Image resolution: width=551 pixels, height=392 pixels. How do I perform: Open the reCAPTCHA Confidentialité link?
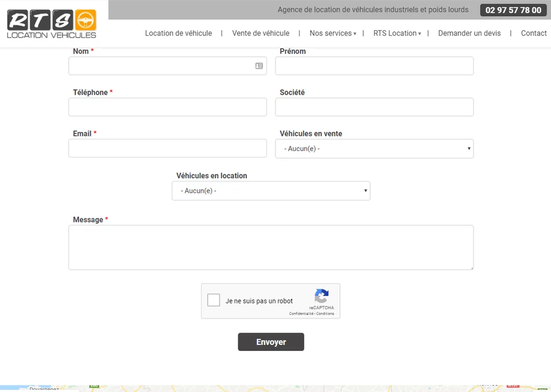click(x=301, y=314)
